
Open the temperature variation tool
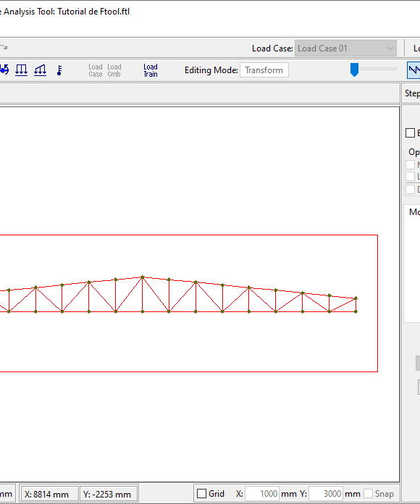[59, 70]
